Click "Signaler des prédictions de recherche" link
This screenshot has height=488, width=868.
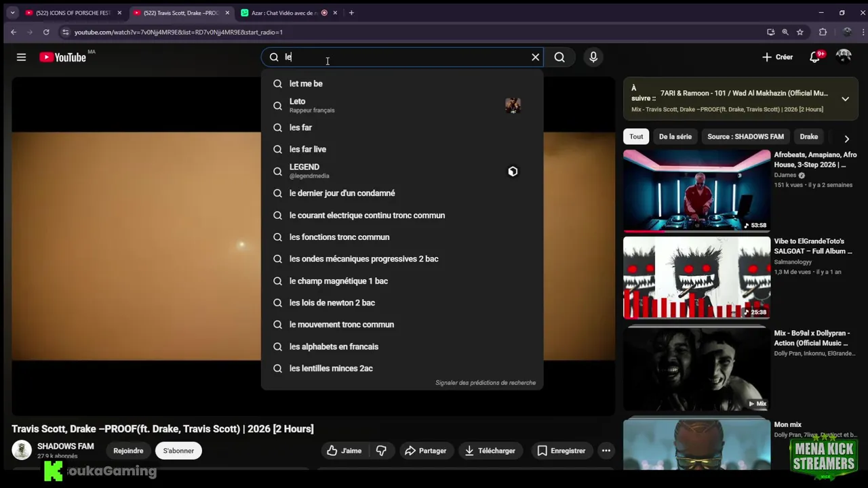(486, 383)
